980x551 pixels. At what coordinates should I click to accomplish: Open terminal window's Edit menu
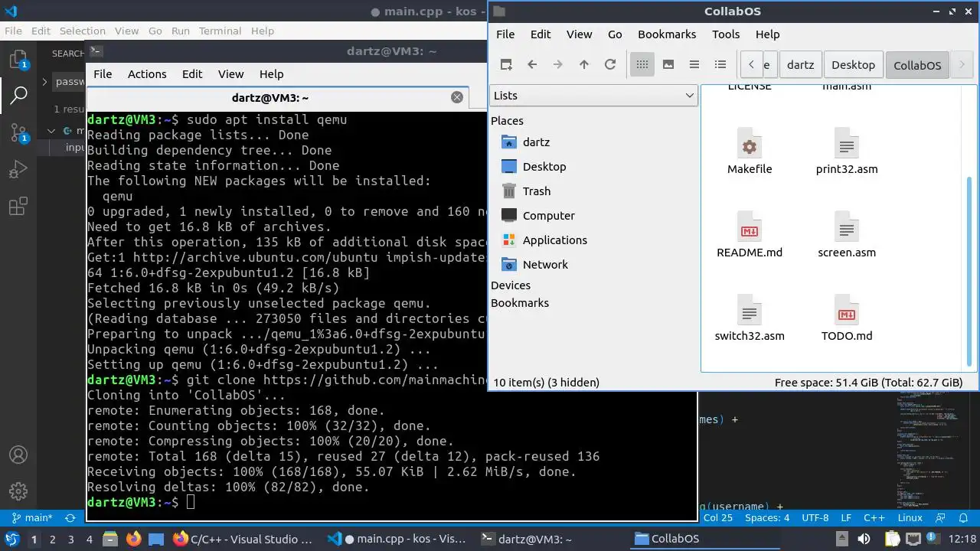click(192, 74)
